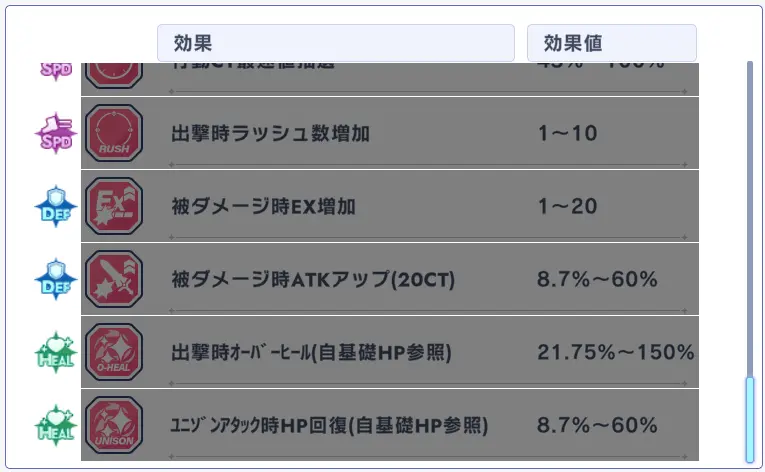Click the green HEAL badge beside ユニゾン row
Viewport: 765px width, 472px height.
56,425
